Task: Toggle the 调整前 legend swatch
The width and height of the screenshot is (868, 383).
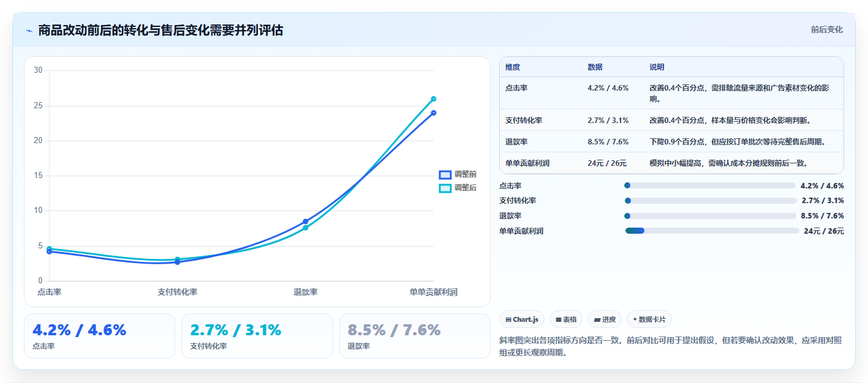Action: click(445, 174)
